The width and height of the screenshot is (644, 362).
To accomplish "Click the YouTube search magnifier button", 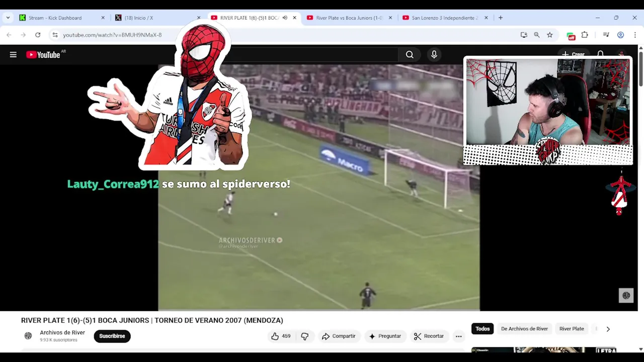I will pos(410,55).
